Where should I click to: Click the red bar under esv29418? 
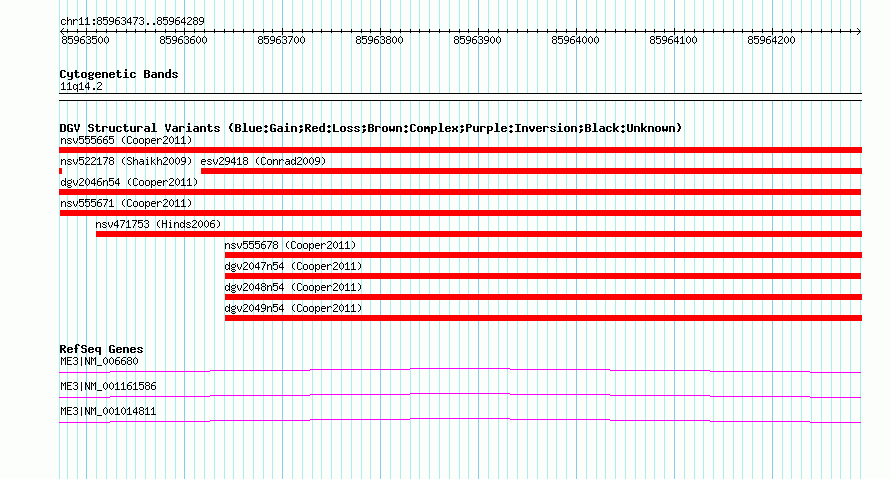[531, 171]
